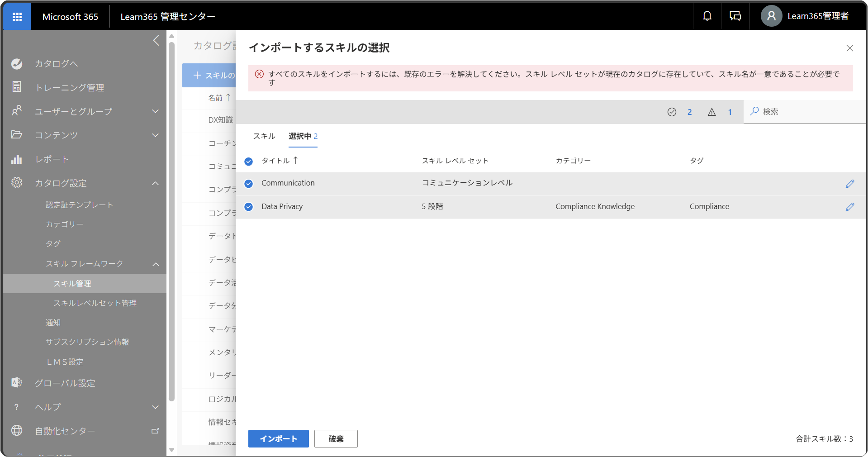Go to カタログへ in sidebar
868x457 pixels.
click(57, 64)
